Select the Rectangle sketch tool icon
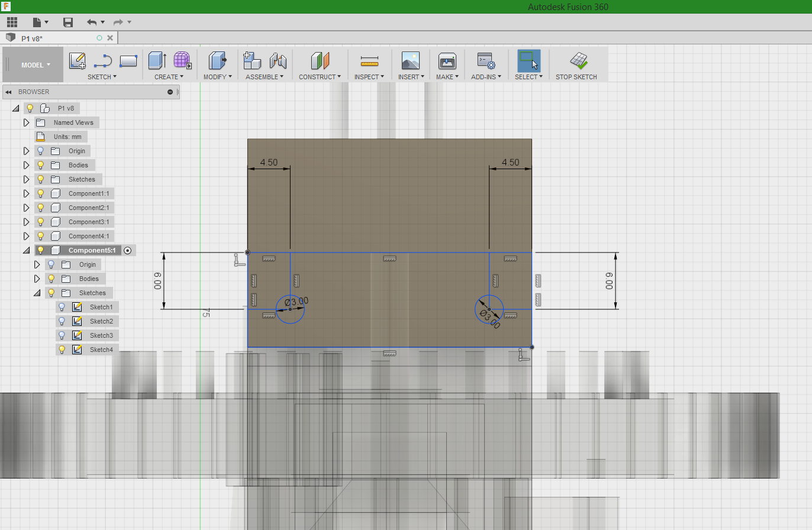 pos(128,61)
